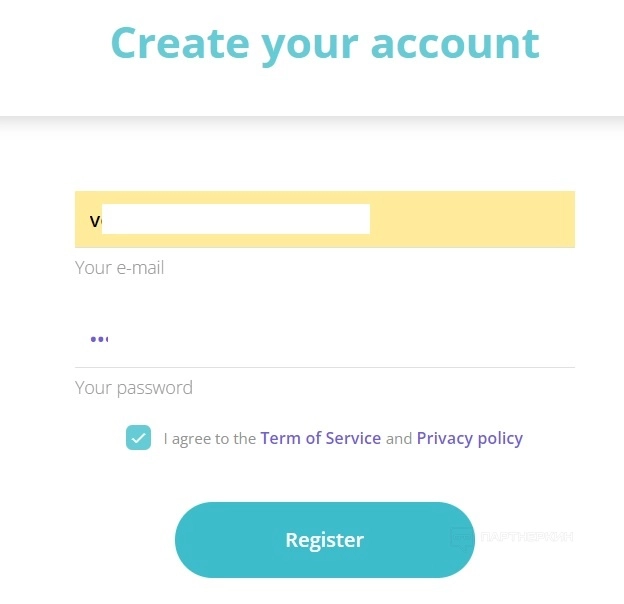The width and height of the screenshot is (624, 604).
Task: Open the Term of Service link
Action: click(x=320, y=438)
